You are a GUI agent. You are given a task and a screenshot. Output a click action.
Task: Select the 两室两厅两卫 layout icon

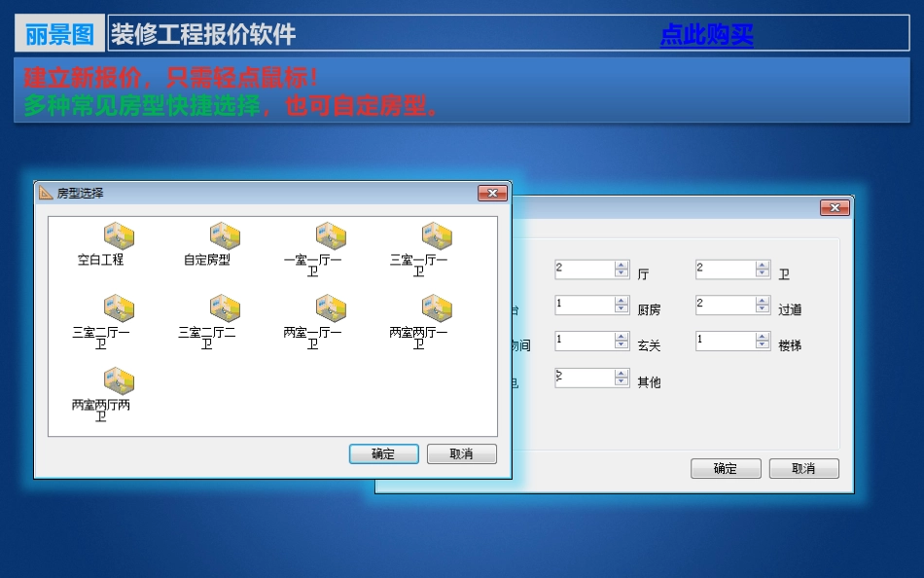point(119,381)
